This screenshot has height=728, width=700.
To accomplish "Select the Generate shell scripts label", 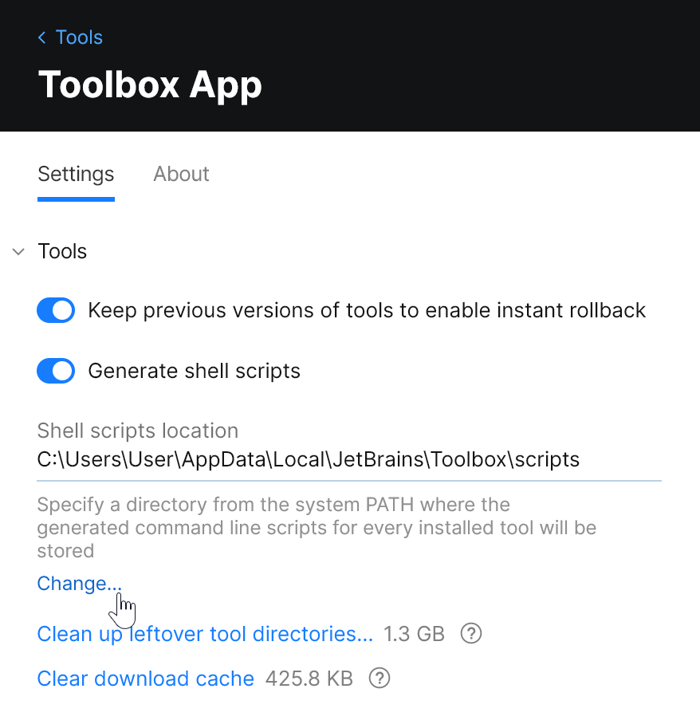I will (x=195, y=371).
